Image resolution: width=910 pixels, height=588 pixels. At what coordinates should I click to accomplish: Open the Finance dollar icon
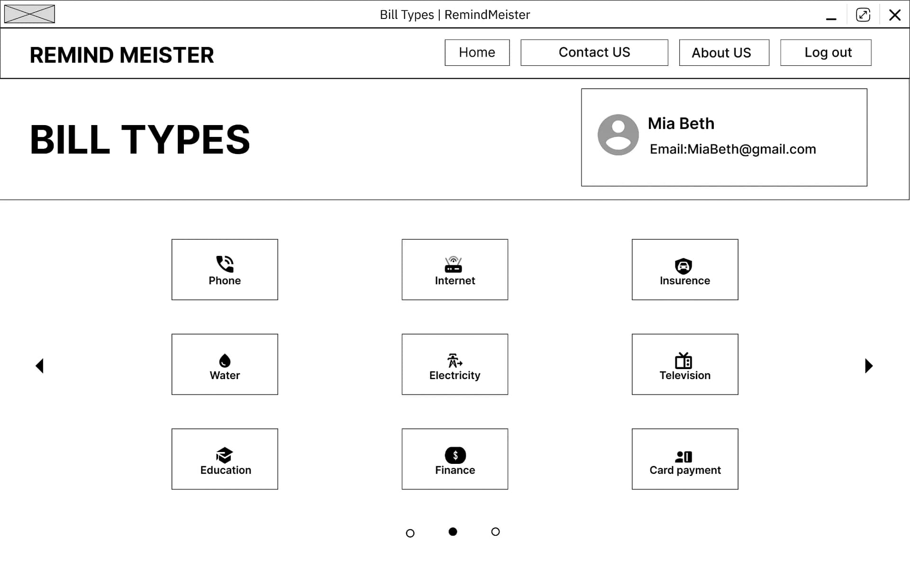(455, 455)
